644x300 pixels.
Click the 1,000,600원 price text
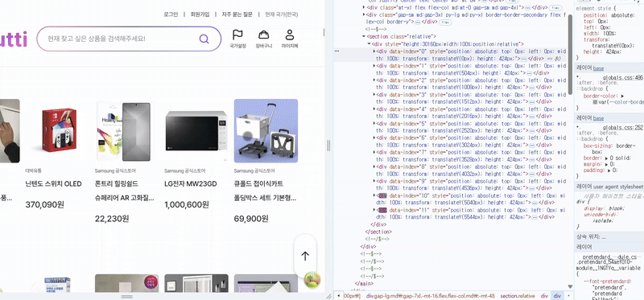[x=186, y=204]
